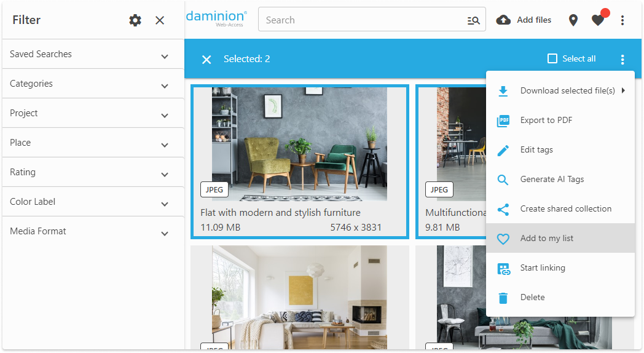
Task: Click the map location pin icon
Action: pos(573,20)
